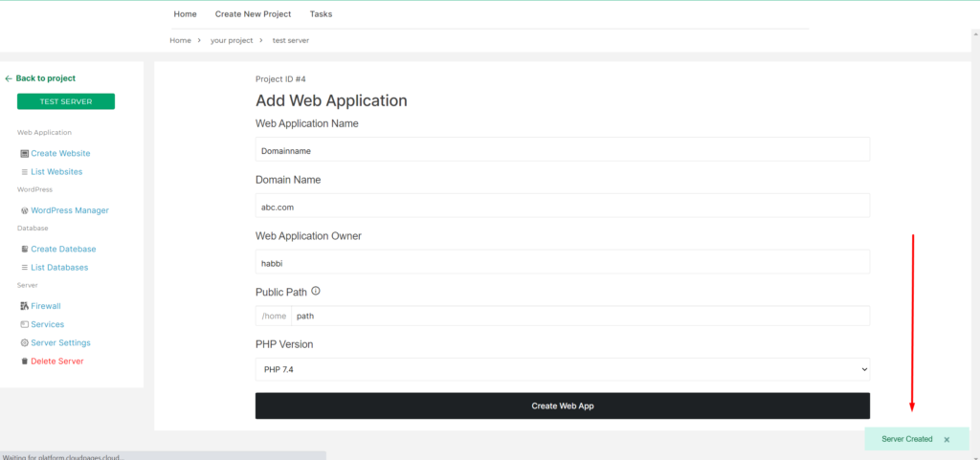Image resolution: width=980 pixels, height=460 pixels.
Task: Dismiss the Server Created notification
Action: coord(947,439)
